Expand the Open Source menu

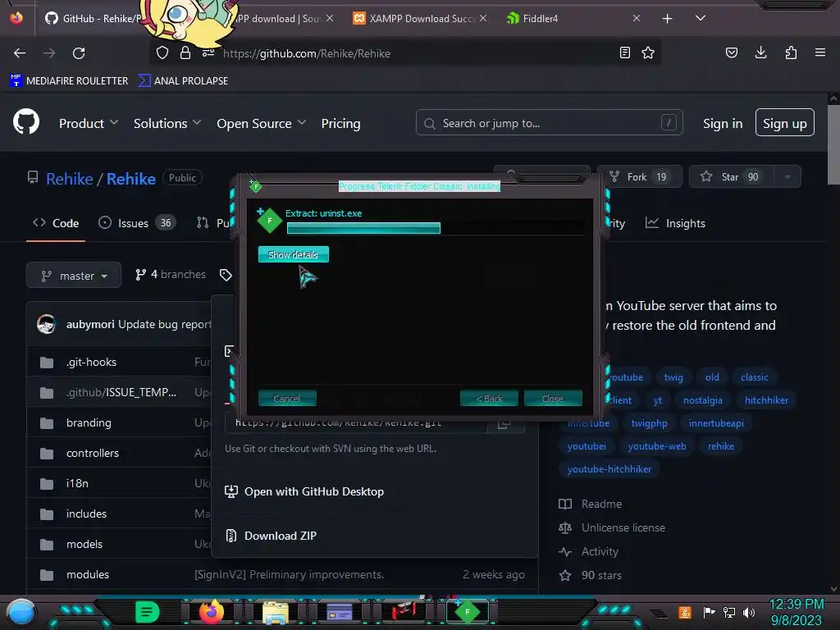tap(262, 123)
